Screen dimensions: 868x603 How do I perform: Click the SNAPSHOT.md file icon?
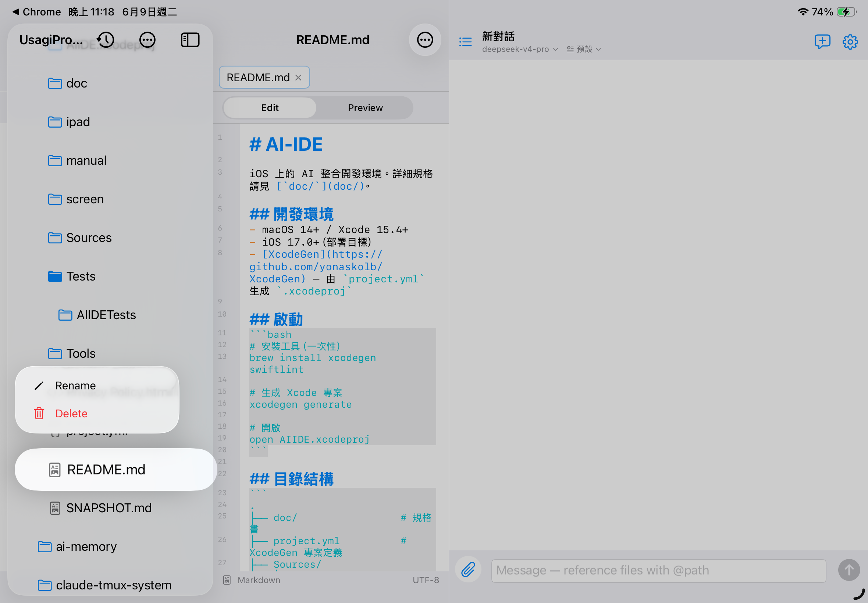tap(55, 508)
